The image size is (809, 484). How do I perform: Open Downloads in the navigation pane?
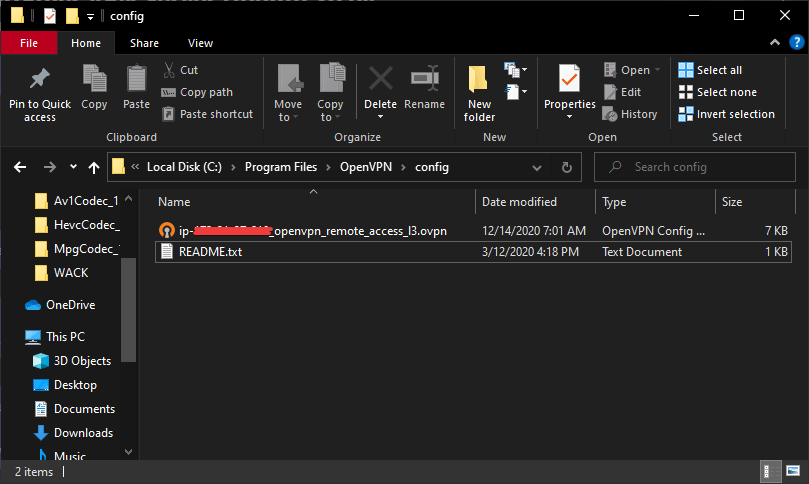click(83, 433)
